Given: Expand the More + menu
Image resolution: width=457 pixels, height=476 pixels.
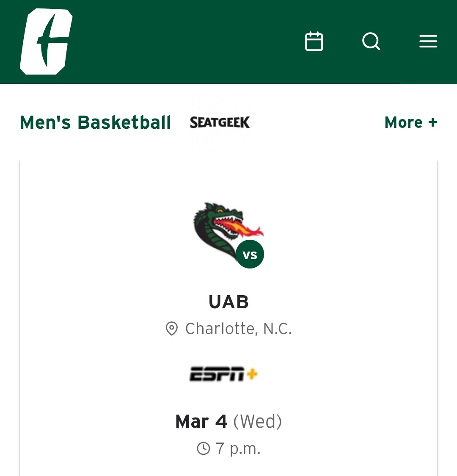Looking at the screenshot, I should [410, 122].
